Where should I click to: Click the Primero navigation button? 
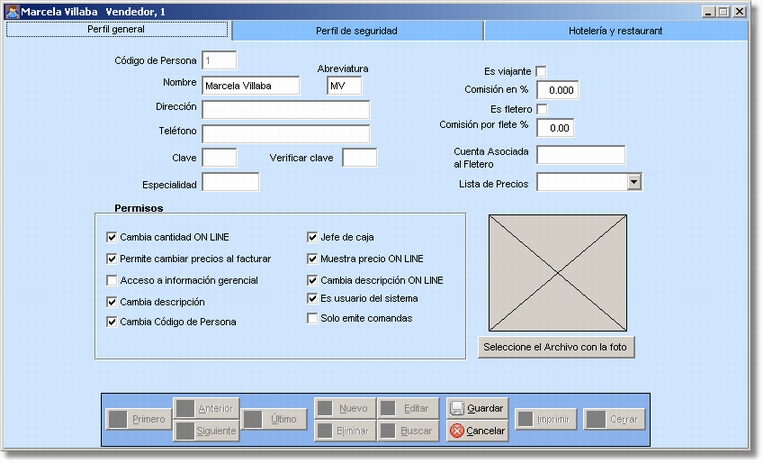tap(138, 419)
